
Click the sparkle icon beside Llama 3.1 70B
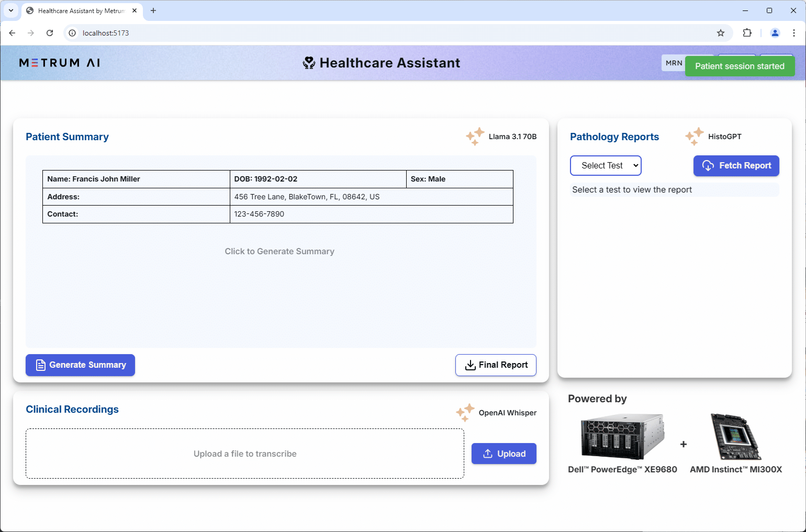pyautogui.click(x=475, y=136)
